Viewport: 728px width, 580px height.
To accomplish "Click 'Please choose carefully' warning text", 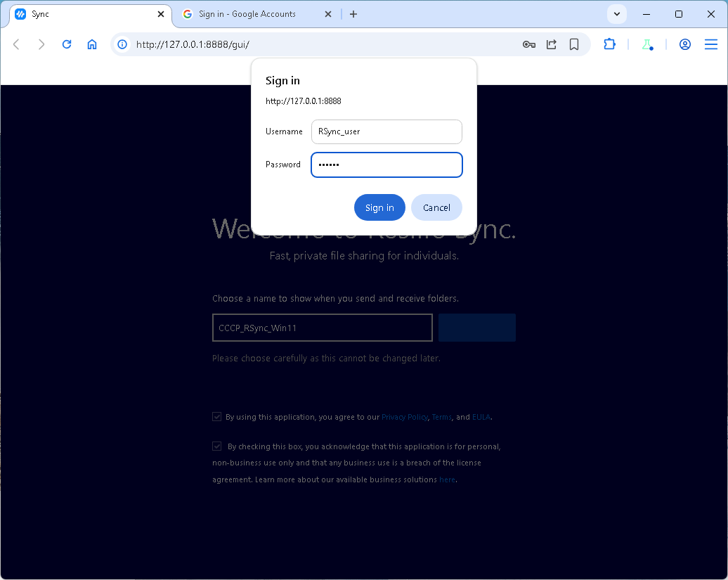I will [x=326, y=359].
